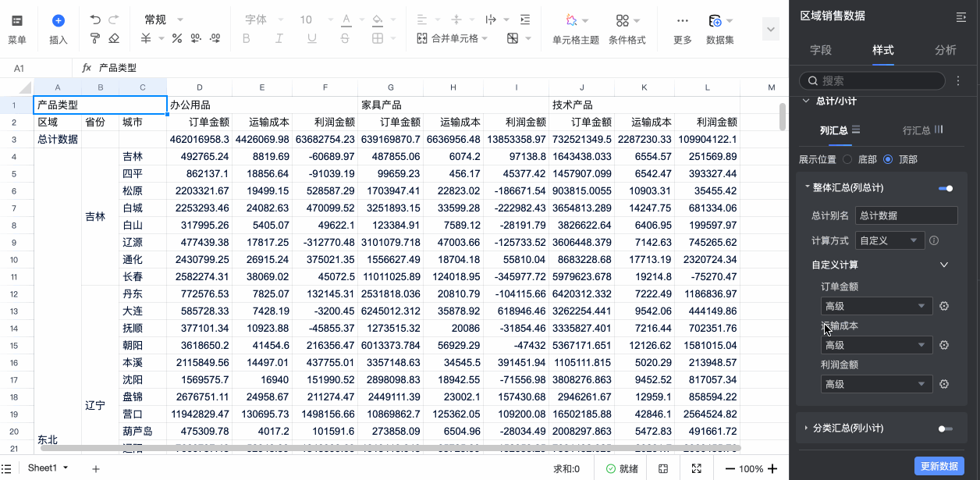The image size is (980, 480).
Task: Open font color A picker
Action: pos(346,20)
